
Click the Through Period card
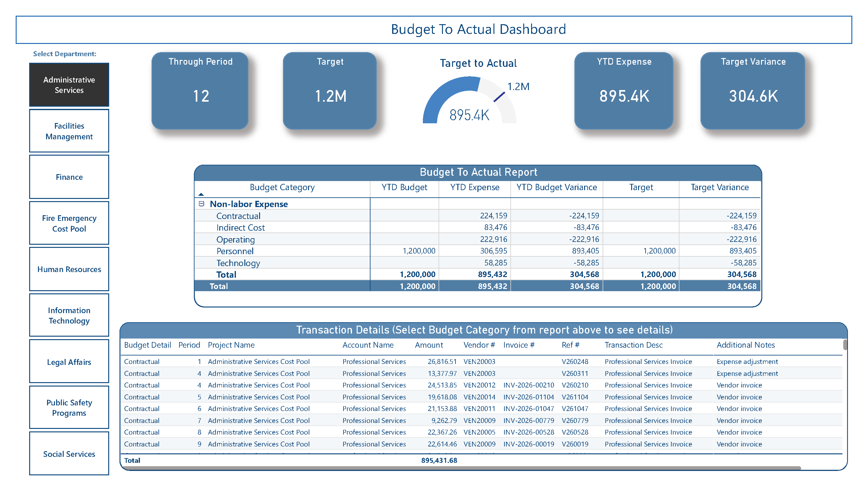(200, 91)
